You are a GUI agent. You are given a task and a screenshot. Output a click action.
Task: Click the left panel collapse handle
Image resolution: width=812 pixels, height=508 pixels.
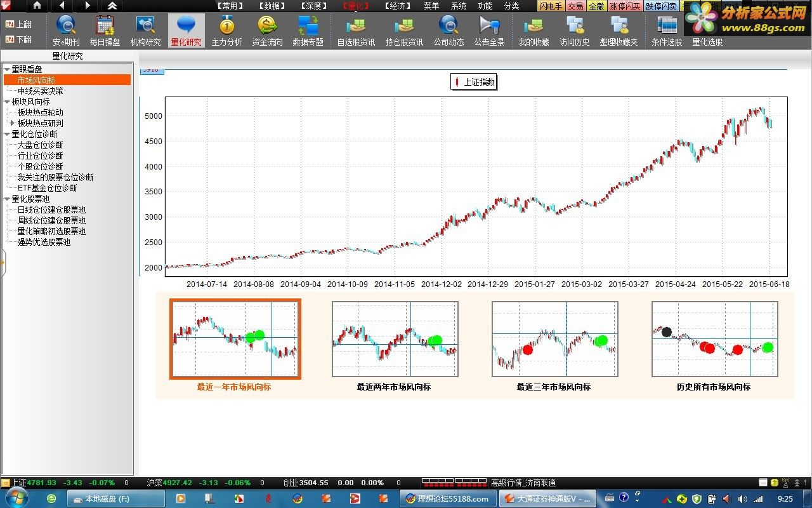(2, 264)
